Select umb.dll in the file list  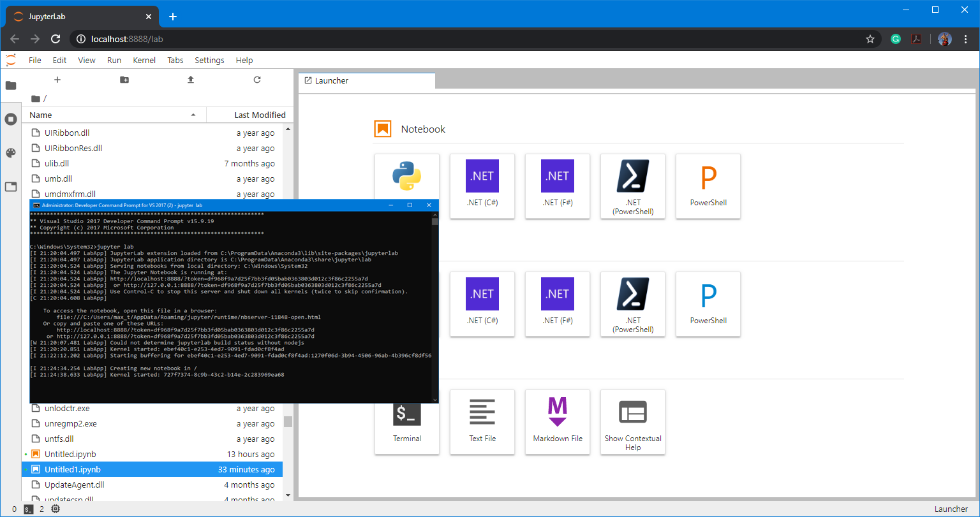pos(152,178)
